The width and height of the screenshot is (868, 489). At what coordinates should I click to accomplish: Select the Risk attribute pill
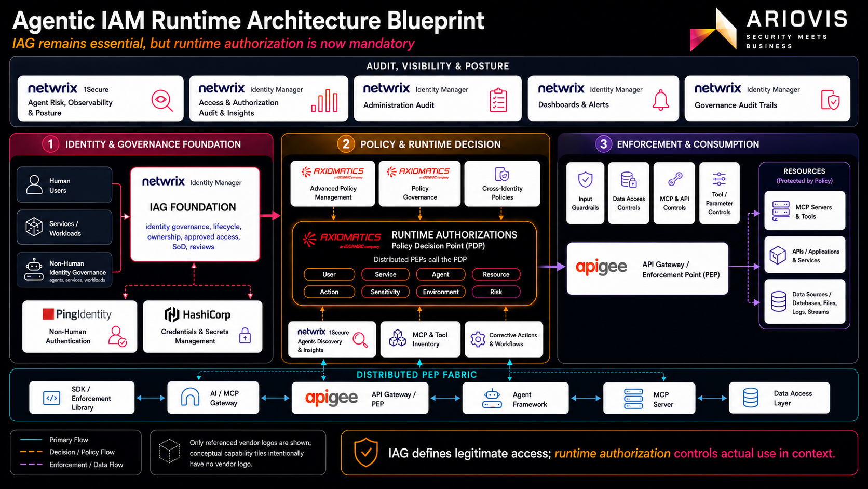pyautogui.click(x=496, y=292)
